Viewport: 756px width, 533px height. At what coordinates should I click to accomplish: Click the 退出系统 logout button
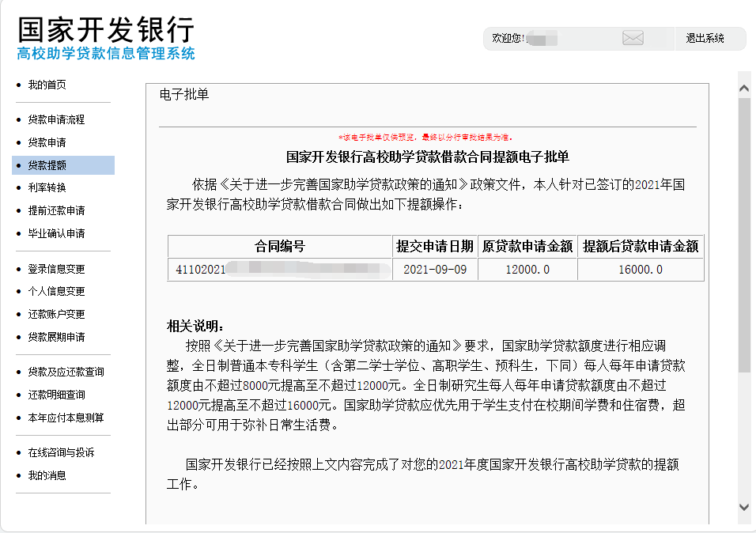pyautogui.click(x=705, y=38)
